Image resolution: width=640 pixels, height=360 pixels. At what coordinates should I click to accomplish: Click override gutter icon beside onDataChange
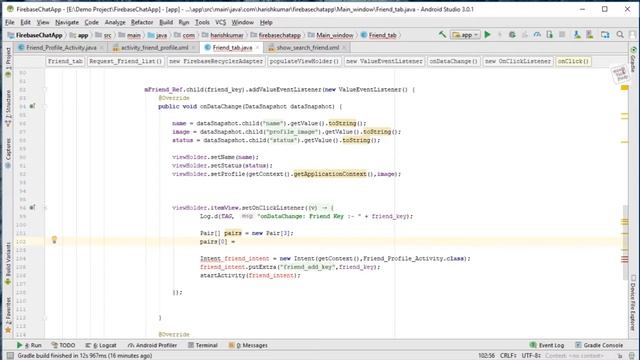click(32, 106)
